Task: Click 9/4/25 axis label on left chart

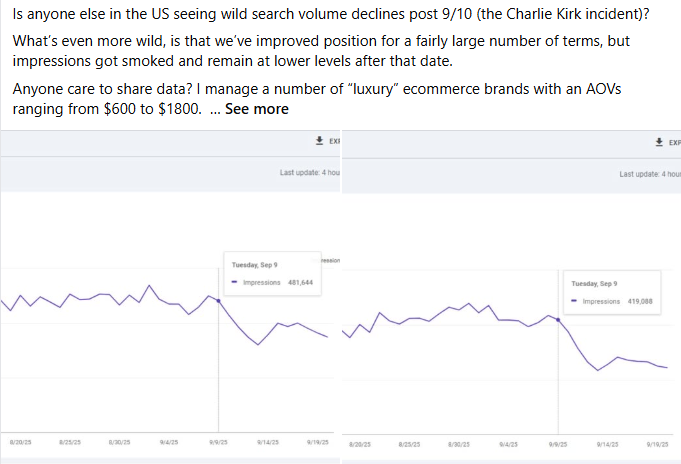Action: pyautogui.click(x=169, y=441)
